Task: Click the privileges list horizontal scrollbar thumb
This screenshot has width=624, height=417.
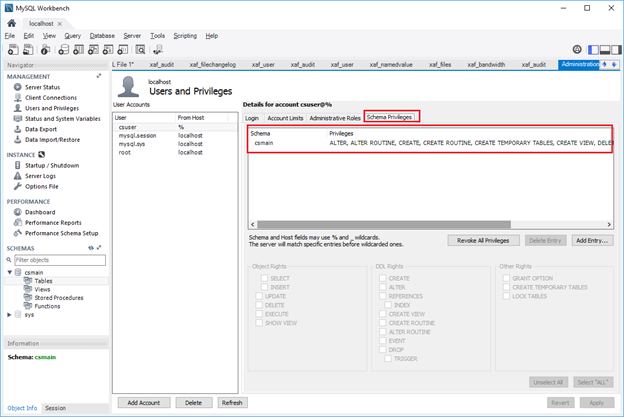Action: point(384,224)
